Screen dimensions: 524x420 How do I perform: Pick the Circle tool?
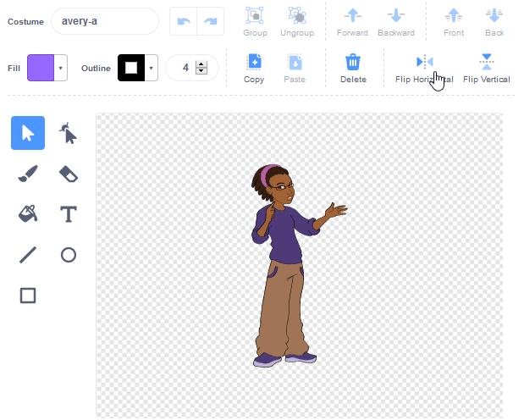pos(69,255)
